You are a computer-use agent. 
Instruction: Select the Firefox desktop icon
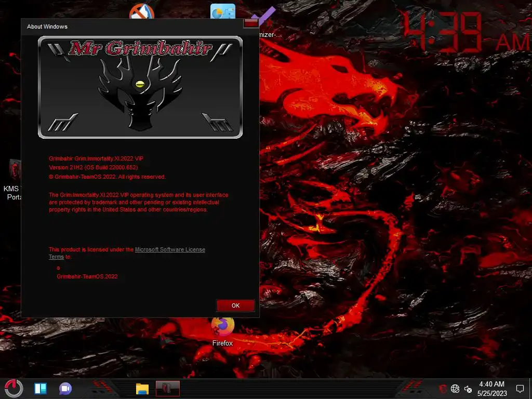pyautogui.click(x=222, y=331)
